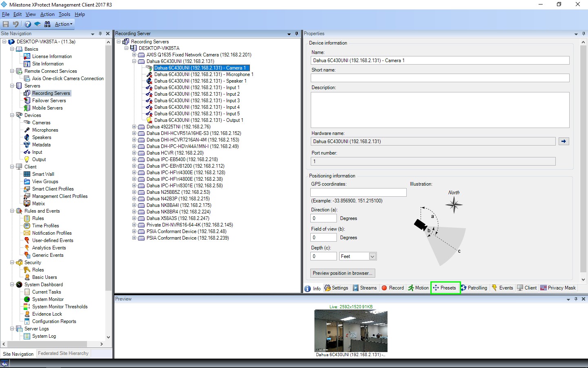Select Evidence Lock in System Dashboard
This screenshot has height=368, width=588.
point(47,314)
